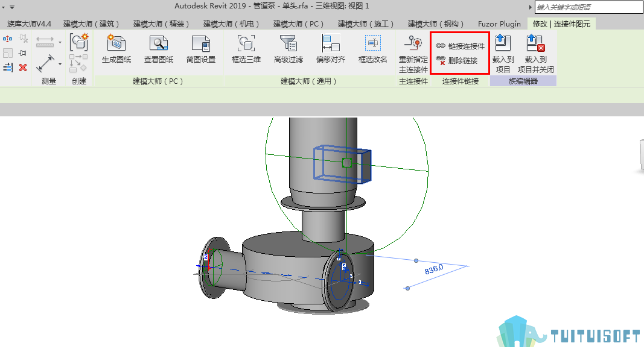The height and width of the screenshot is (349, 644).
Task: Click 重新指定主连接件 reassign primary connector
Action: [x=413, y=54]
